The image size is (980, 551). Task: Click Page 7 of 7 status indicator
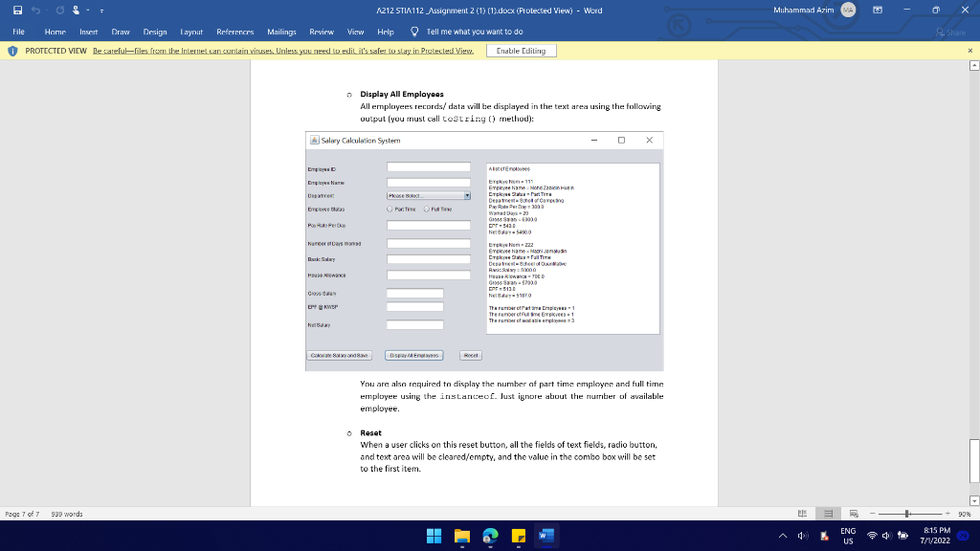coord(23,514)
